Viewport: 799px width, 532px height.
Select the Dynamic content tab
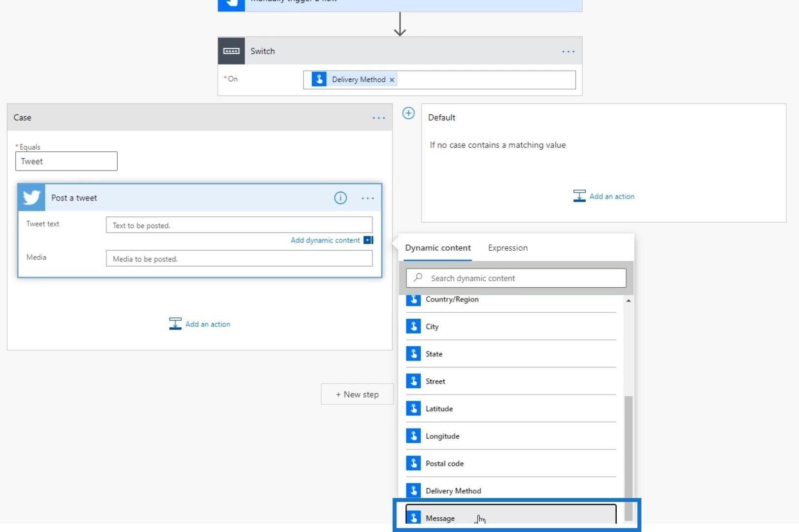(x=437, y=248)
